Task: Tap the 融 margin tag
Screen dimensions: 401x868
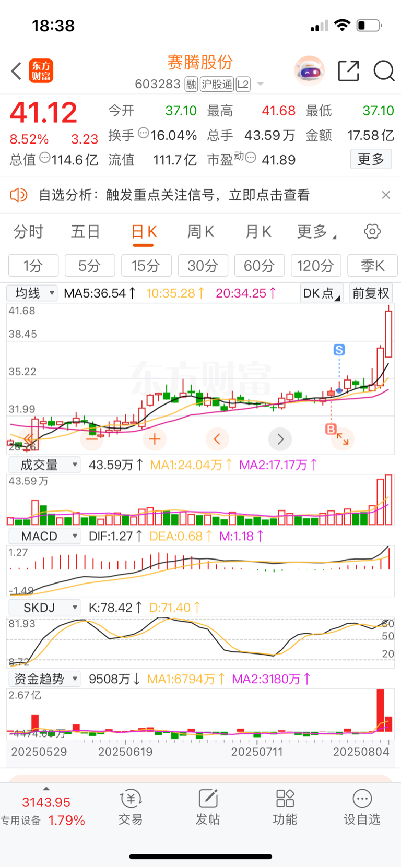Action: 191,84
